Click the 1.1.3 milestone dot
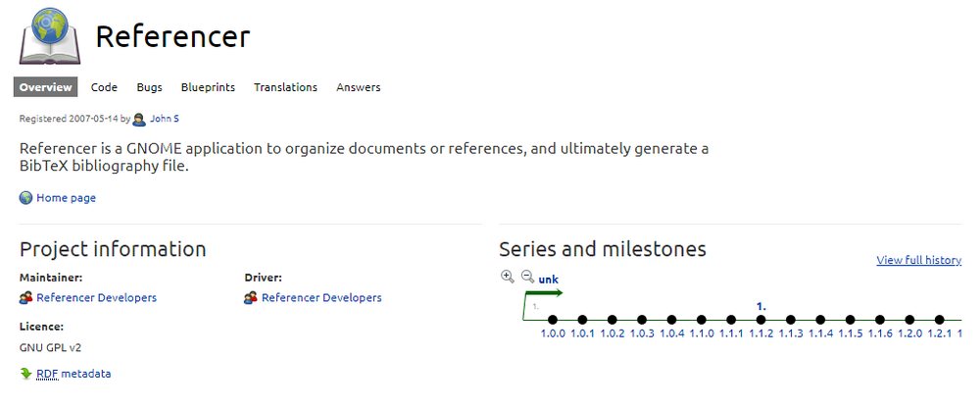Image resolution: width=980 pixels, height=408 pixels. pos(791,320)
